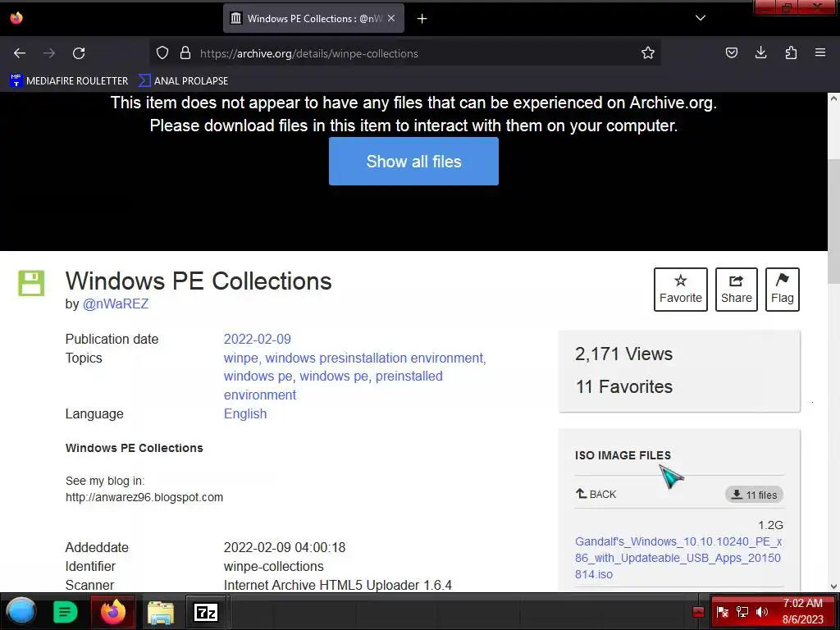Click the page scrollbar down arrow

coord(833,587)
